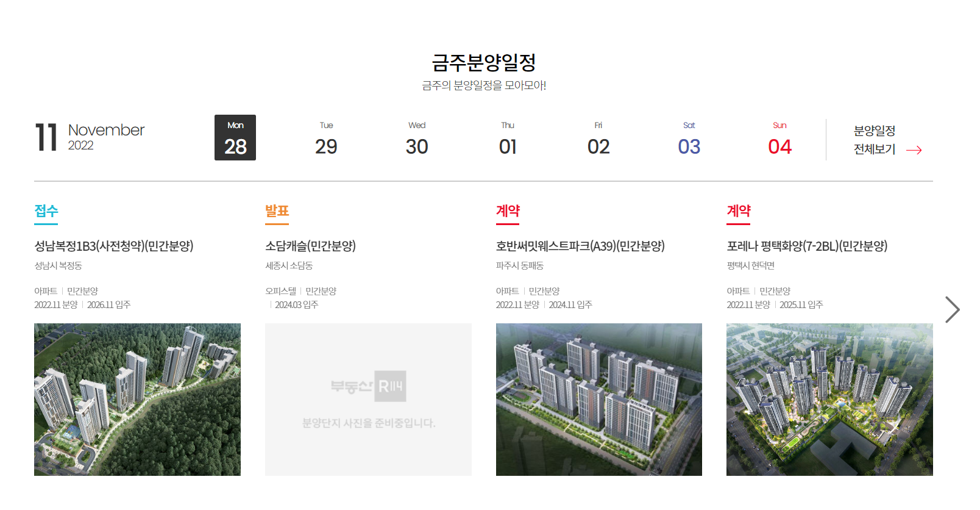Click the 평택시 현덕면 location text
This screenshot has width=980, height=510.
point(750,265)
